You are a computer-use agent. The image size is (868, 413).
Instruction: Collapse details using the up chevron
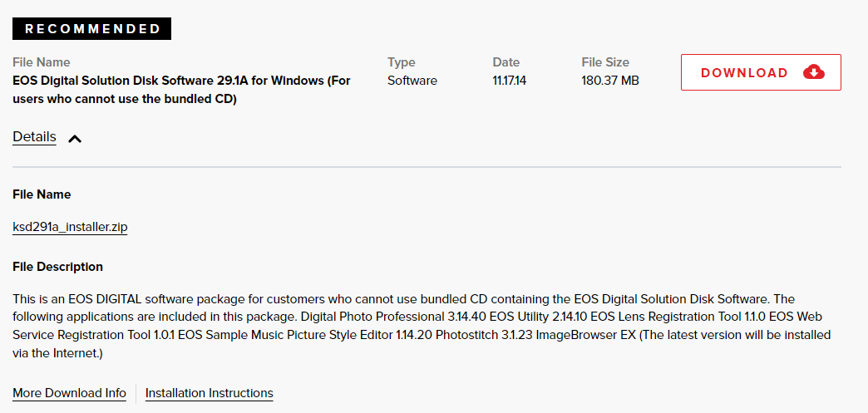click(75, 139)
